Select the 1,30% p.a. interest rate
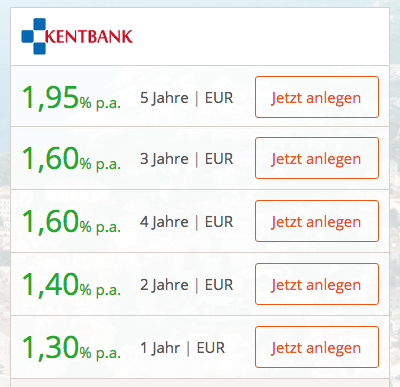400x387 pixels. (71, 347)
